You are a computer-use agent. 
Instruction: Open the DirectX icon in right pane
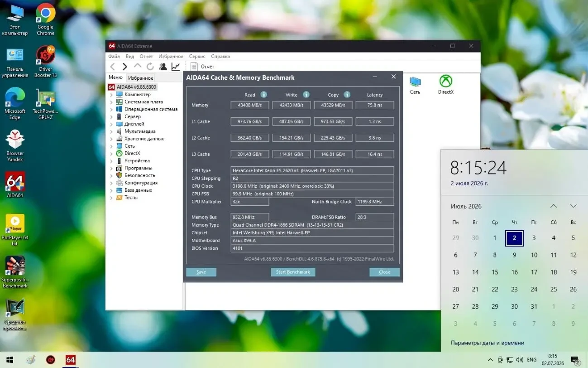(446, 85)
